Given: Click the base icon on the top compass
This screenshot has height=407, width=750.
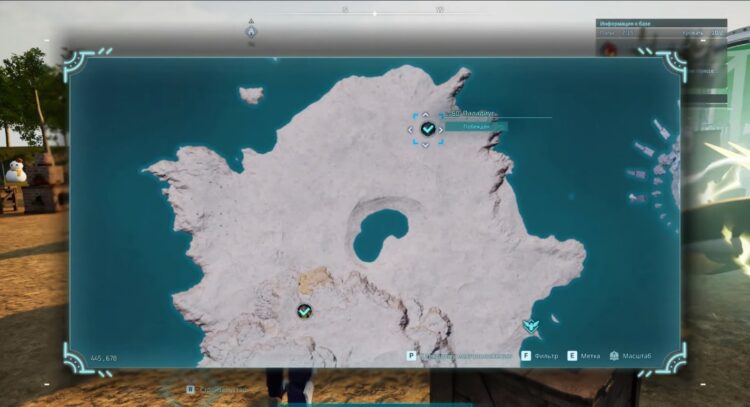Looking at the screenshot, I should pyautogui.click(x=251, y=31).
